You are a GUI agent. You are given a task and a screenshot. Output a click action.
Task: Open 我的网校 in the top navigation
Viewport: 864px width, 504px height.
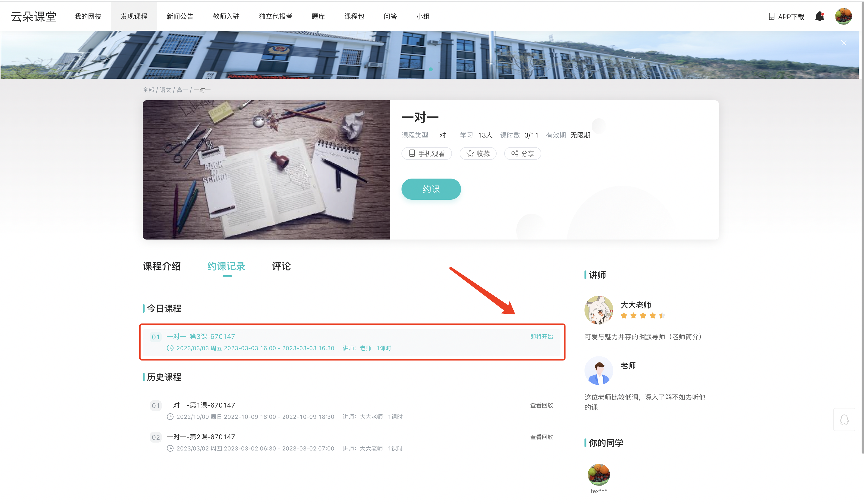click(88, 17)
